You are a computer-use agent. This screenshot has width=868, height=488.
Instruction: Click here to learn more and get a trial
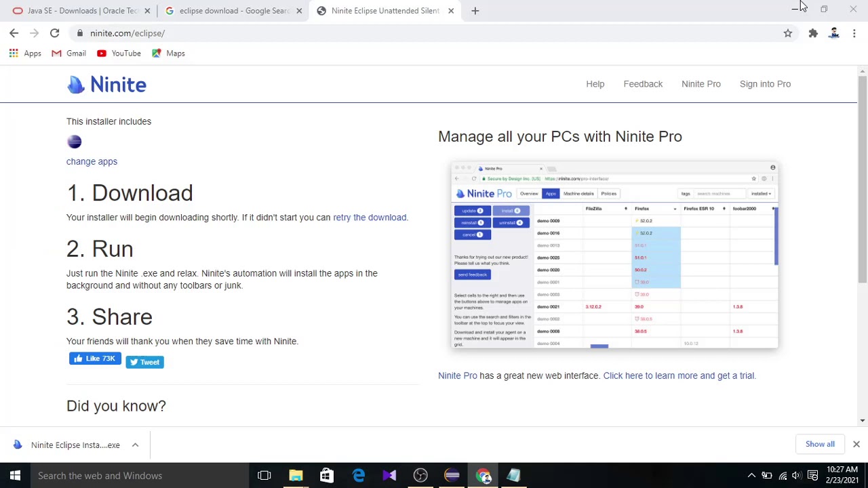click(x=678, y=375)
